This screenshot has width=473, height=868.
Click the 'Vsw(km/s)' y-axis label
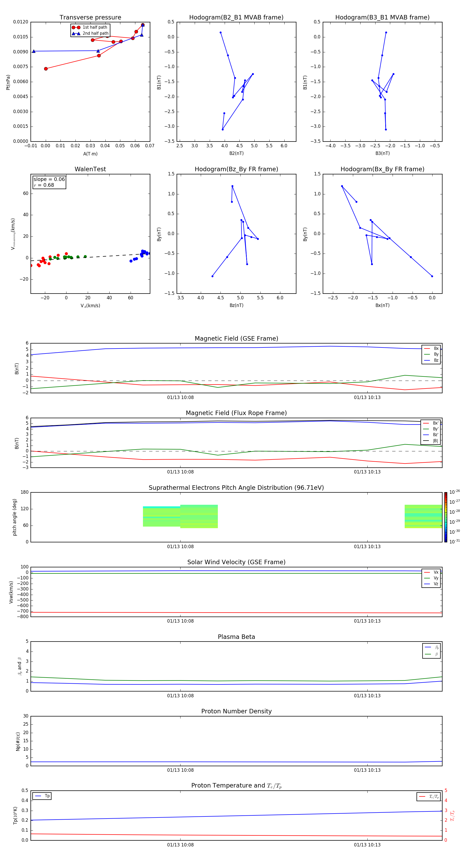[x=11, y=592]
